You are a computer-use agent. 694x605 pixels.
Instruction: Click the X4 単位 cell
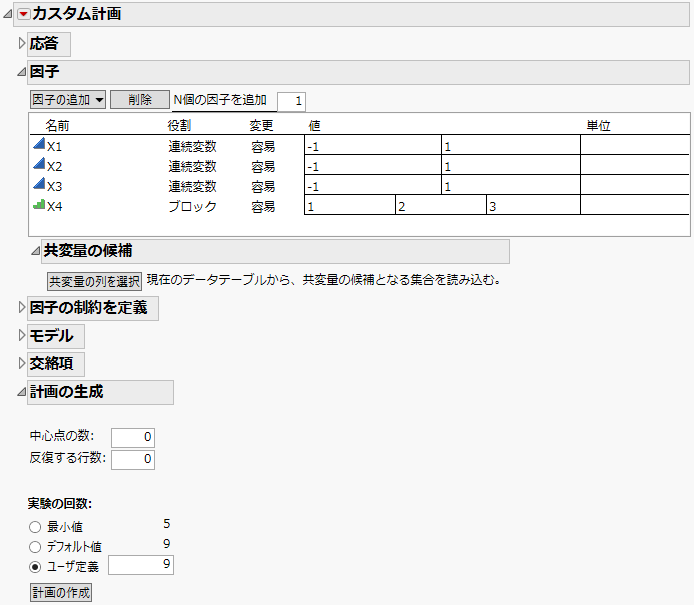point(635,205)
